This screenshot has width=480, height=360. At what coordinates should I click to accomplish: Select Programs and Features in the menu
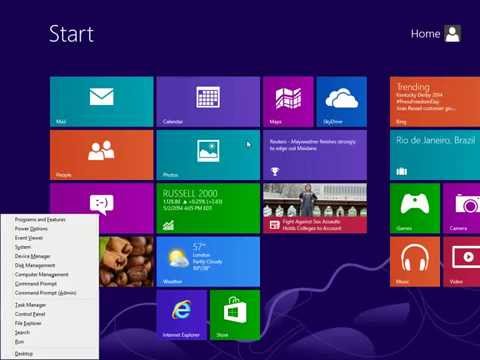(50, 220)
